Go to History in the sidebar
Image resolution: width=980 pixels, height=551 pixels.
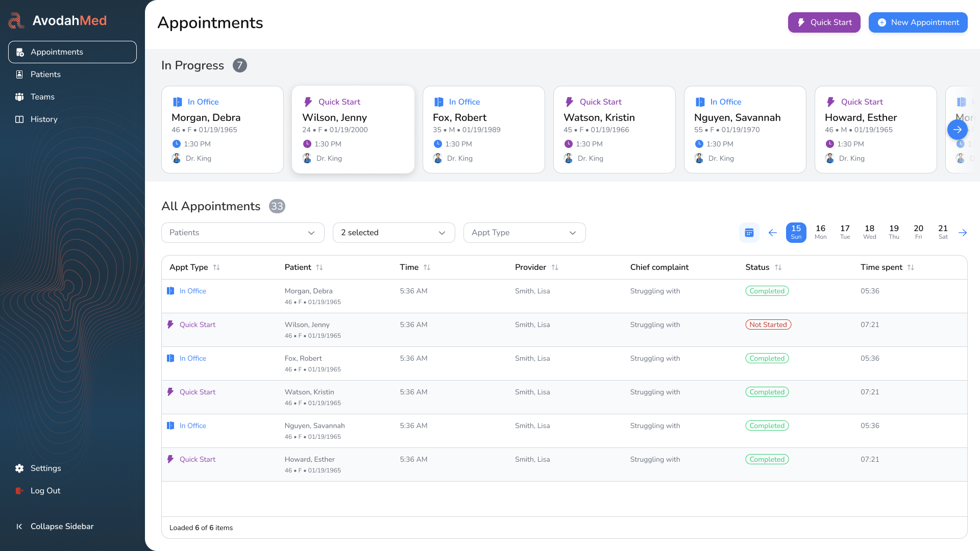click(x=44, y=119)
